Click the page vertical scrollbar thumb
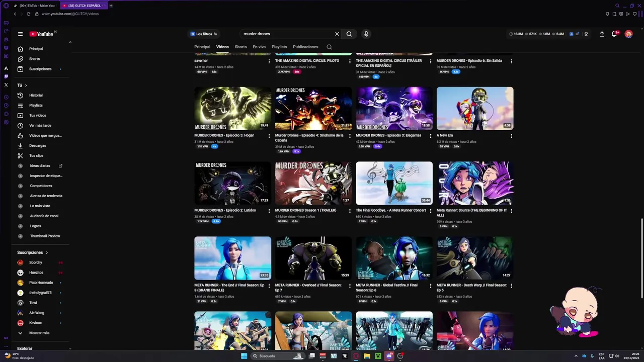Screen dimensions: 644x362 (x=641, y=258)
